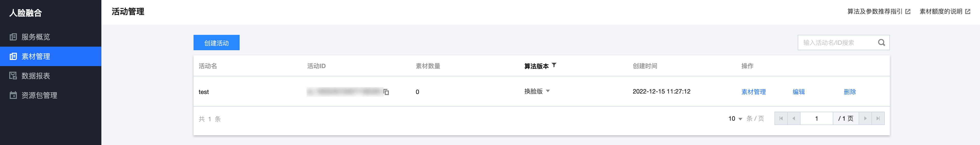Select 数据报表 in the sidebar
The image size is (980, 145).
(35, 76)
